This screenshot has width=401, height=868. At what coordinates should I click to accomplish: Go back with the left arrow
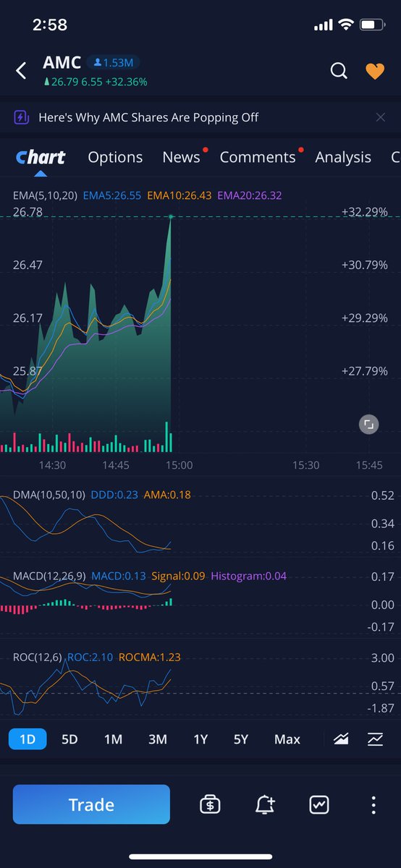pyautogui.click(x=21, y=70)
